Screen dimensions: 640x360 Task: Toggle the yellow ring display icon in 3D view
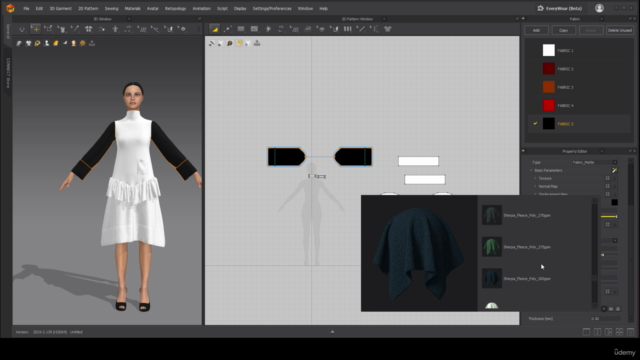click(x=37, y=43)
